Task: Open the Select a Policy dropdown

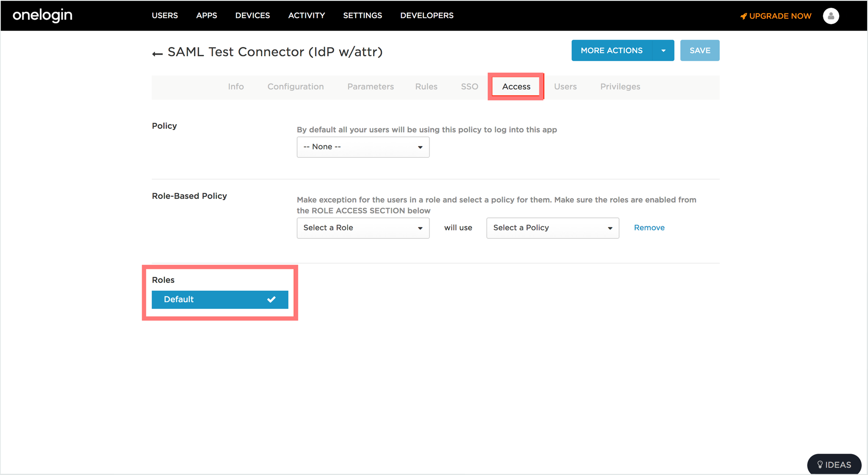Action: [553, 228]
